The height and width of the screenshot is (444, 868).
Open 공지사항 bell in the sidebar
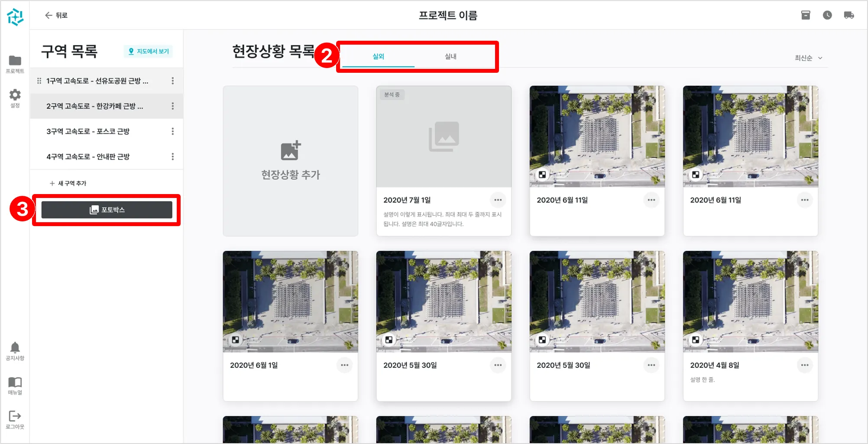15,351
